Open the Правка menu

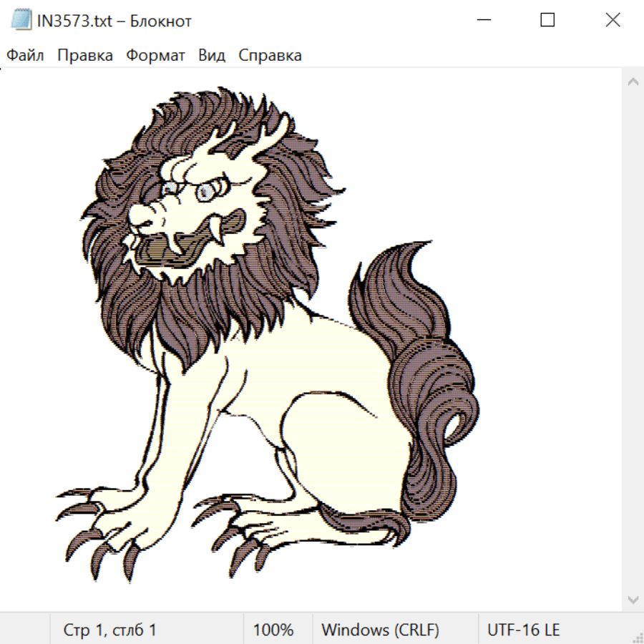click(85, 55)
